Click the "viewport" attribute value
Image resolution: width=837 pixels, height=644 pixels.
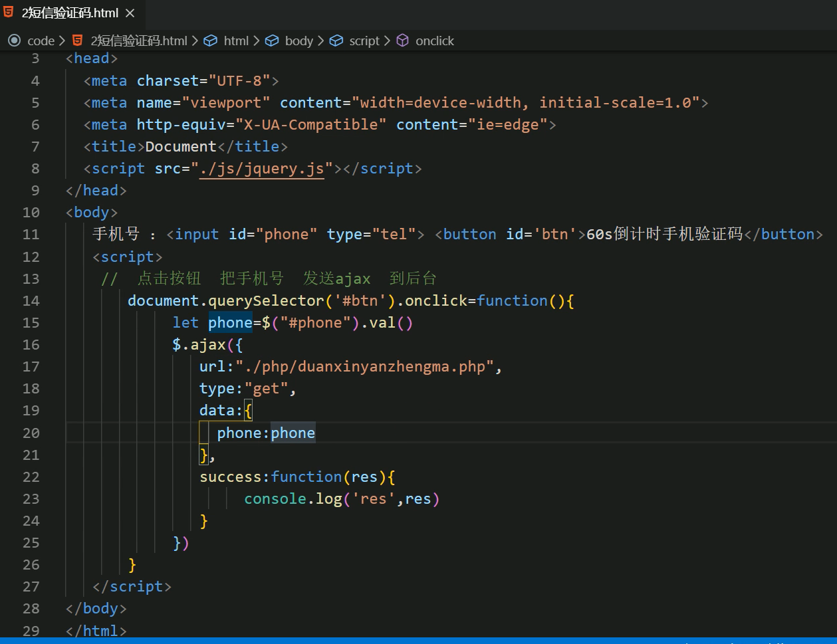click(x=226, y=103)
